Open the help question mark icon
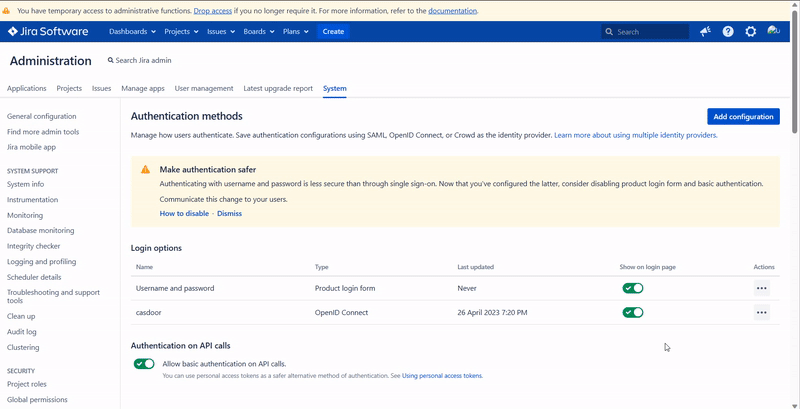The image size is (800, 409). click(x=728, y=32)
